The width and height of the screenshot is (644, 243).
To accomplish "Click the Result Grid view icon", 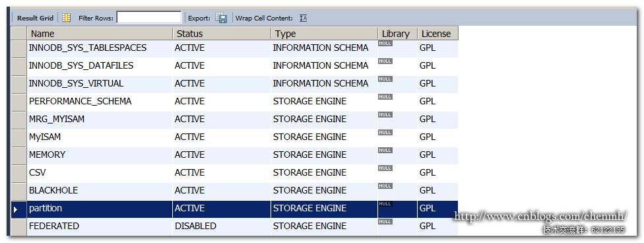I will [x=67, y=18].
